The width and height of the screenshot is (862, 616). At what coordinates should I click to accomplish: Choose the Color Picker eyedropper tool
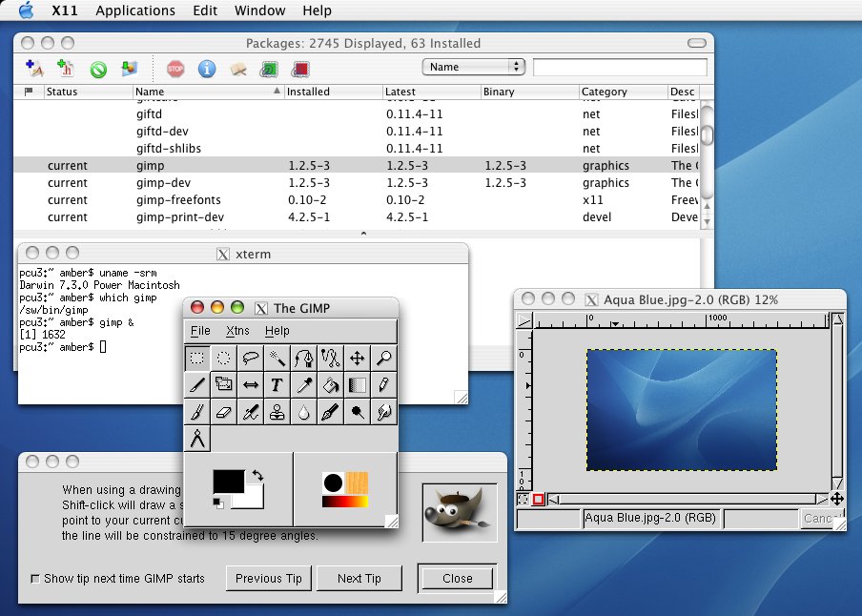click(303, 385)
